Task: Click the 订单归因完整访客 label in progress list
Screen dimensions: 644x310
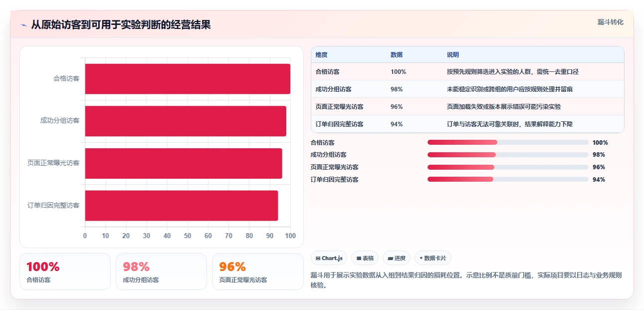Action: [334, 180]
